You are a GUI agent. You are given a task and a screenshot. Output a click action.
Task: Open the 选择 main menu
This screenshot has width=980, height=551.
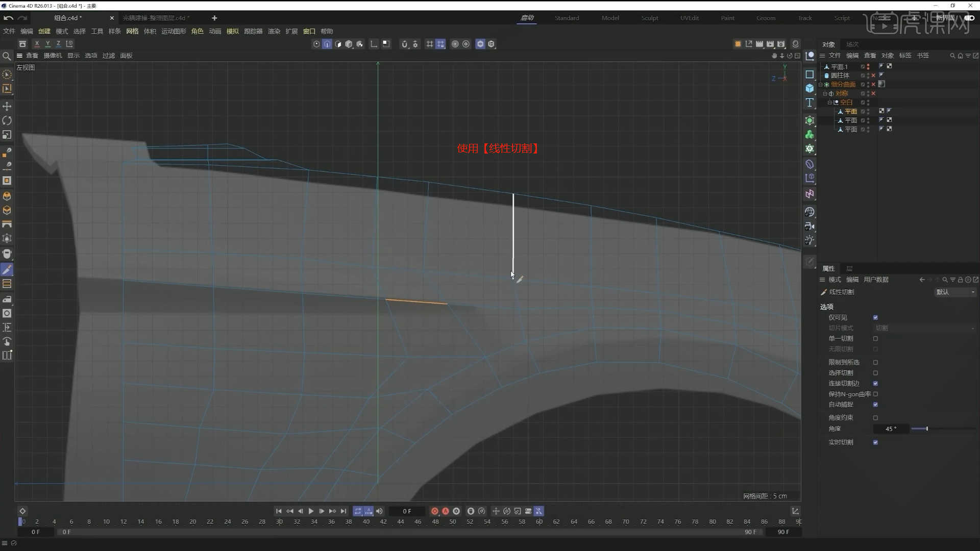pyautogui.click(x=80, y=31)
